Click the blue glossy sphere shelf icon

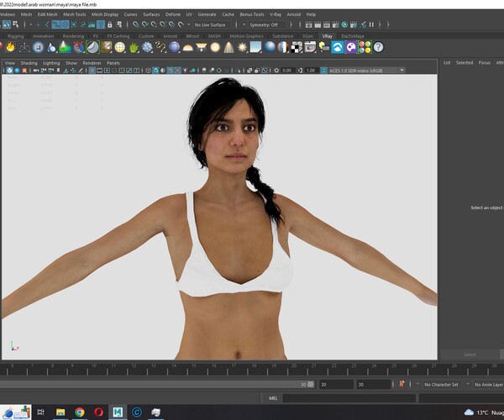(270, 47)
